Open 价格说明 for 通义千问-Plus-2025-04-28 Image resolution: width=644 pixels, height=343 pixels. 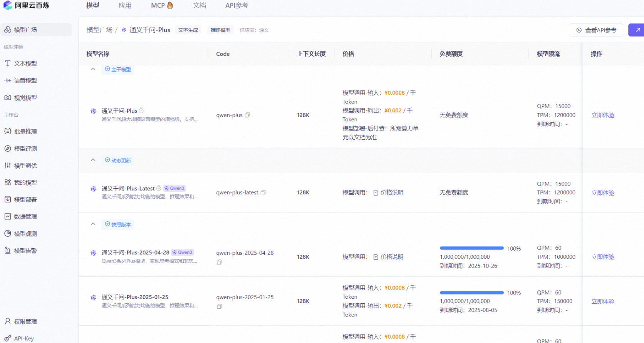388,257
